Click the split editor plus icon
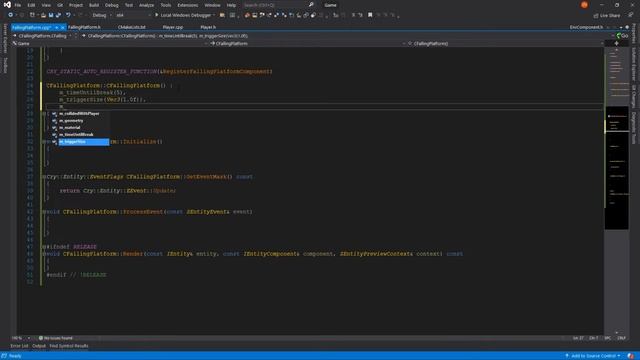Screen dimensions: 640x360 pos(616,43)
